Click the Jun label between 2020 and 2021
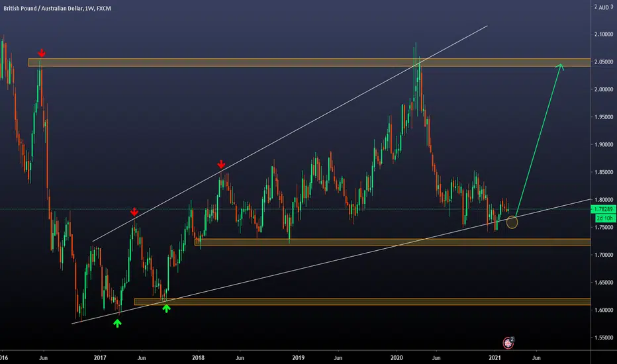 tap(436, 358)
